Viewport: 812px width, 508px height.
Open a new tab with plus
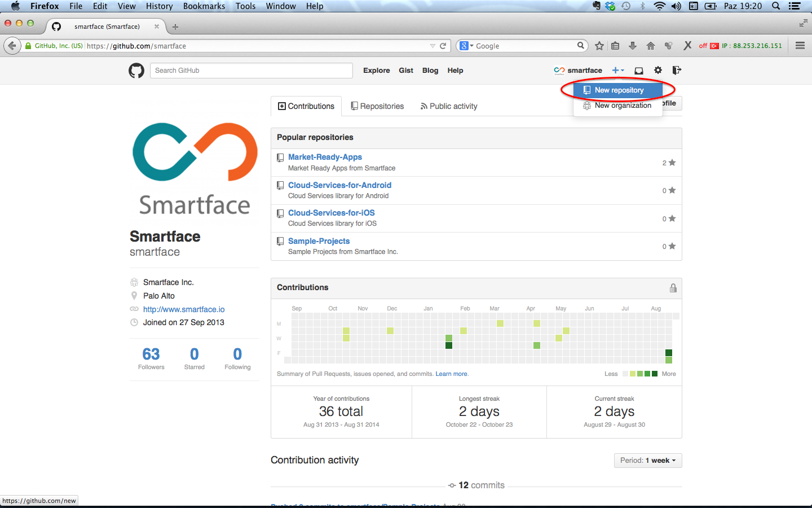[x=175, y=27]
